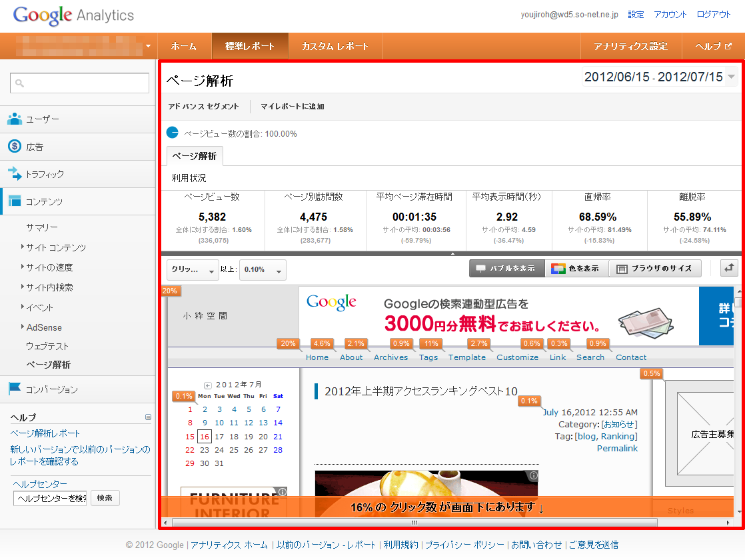This screenshot has width=745, height=560.
Task: Click the export arrow icon button
Action: (x=729, y=268)
